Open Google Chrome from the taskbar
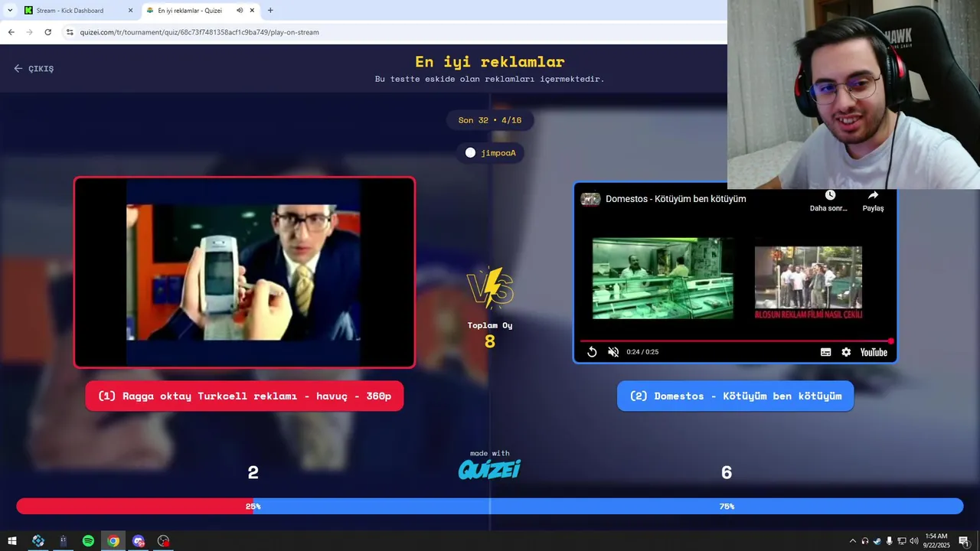980x551 pixels. [x=113, y=541]
